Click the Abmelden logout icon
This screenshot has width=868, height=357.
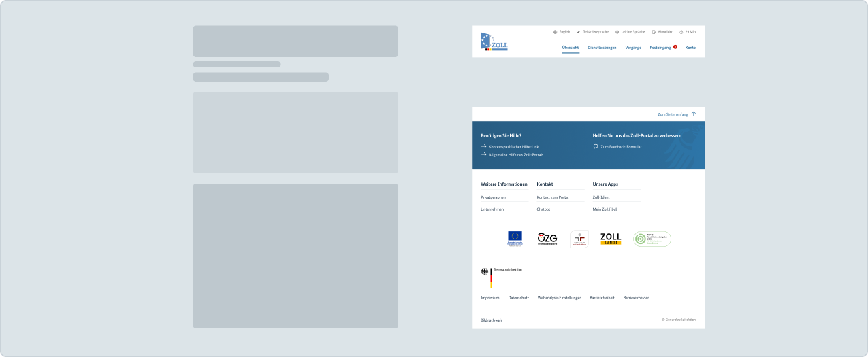654,32
